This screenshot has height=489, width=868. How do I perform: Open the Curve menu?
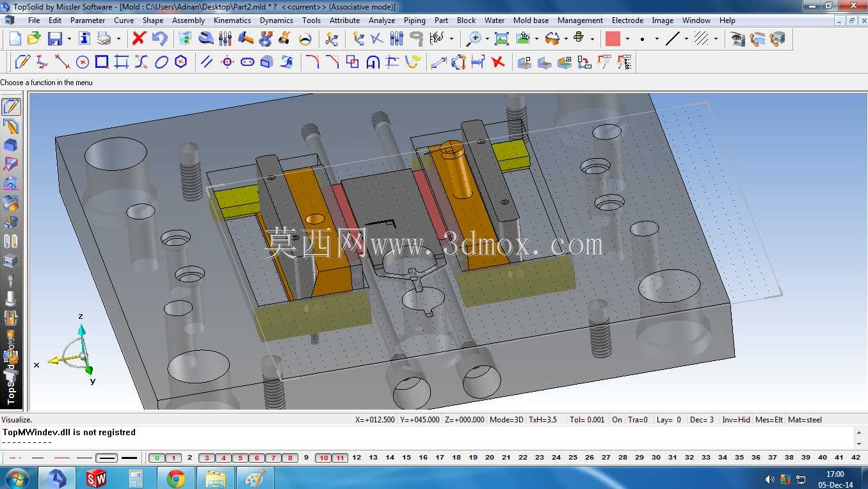coord(124,20)
